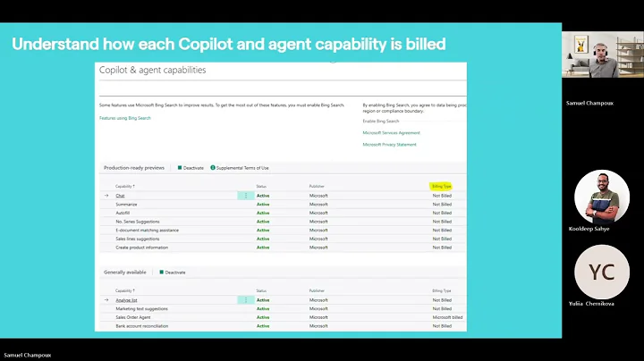
Task: Deactivate the selected Generally available capability
Action: (173, 273)
